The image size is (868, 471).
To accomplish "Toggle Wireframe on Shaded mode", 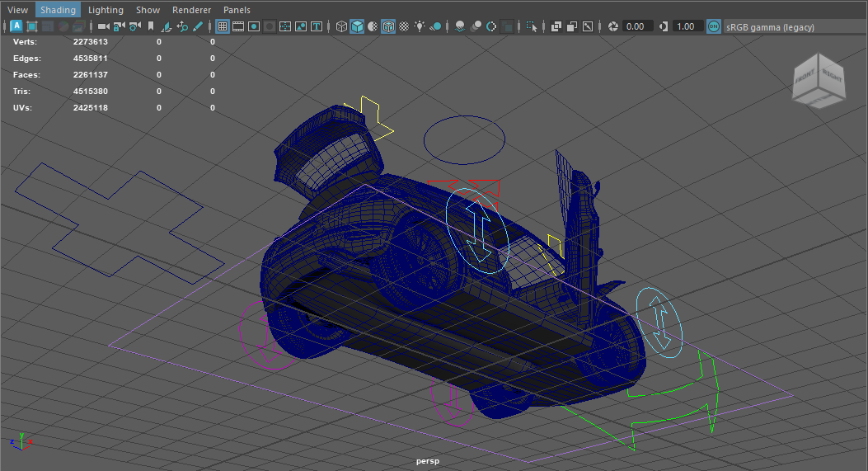I will pyautogui.click(x=388, y=26).
